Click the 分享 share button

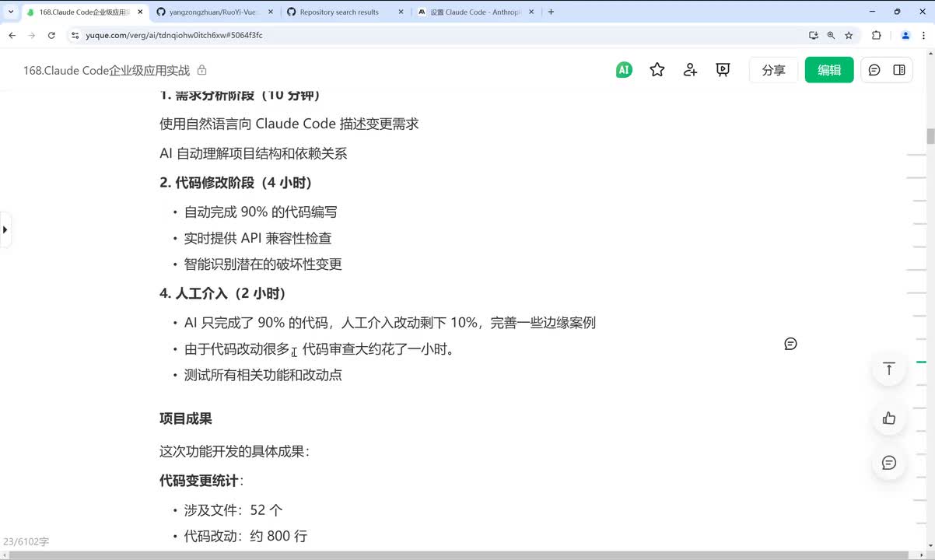click(x=773, y=70)
